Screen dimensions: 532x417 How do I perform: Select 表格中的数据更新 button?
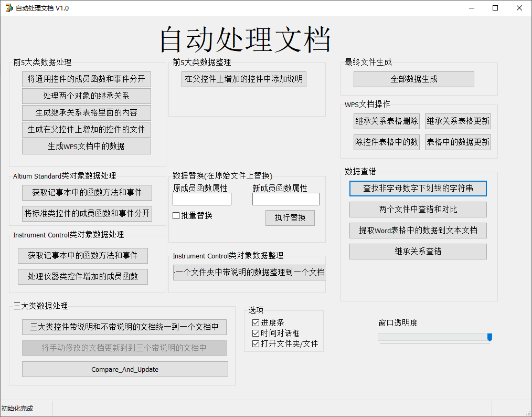458,142
